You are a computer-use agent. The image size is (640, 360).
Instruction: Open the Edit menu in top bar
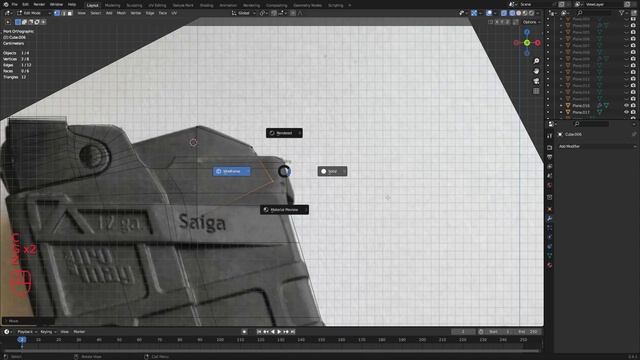(25, 4)
